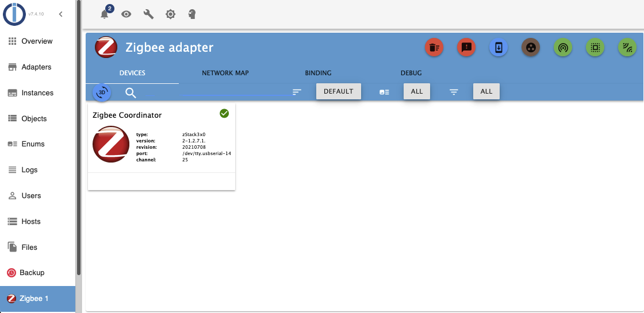Click the green chip select round button
The image size is (644, 313).
point(595,48)
